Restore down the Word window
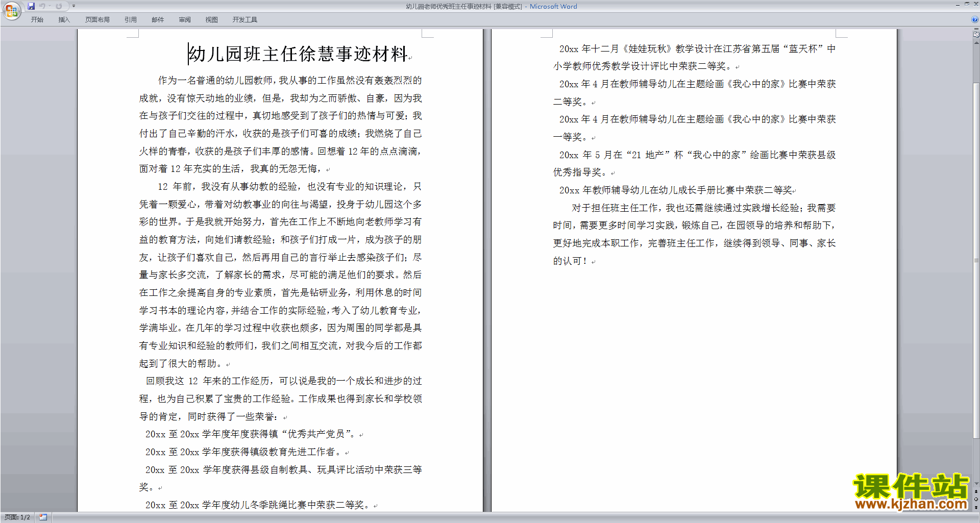Viewport: 980px width, 523px height. pyautogui.click(x=967, y=4)
